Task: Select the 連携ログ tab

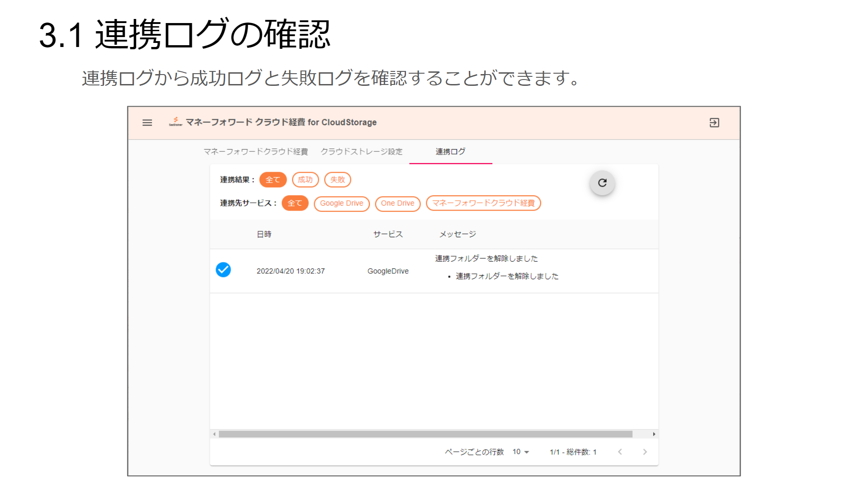Action: (450, 151)
